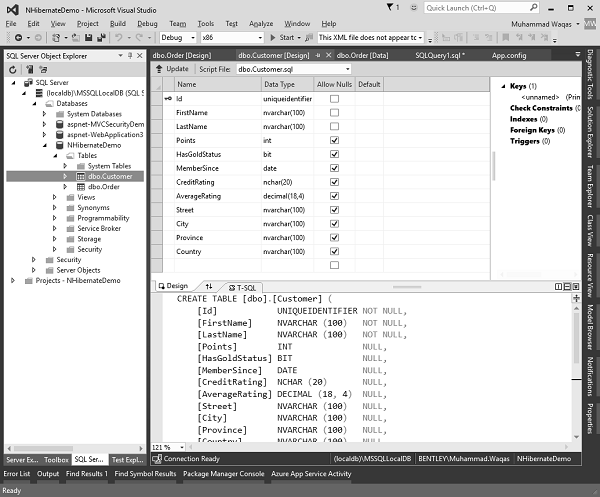The image size is (600, 497).
Task: Click the vertical split layout icon
Action: click(558, 287)
